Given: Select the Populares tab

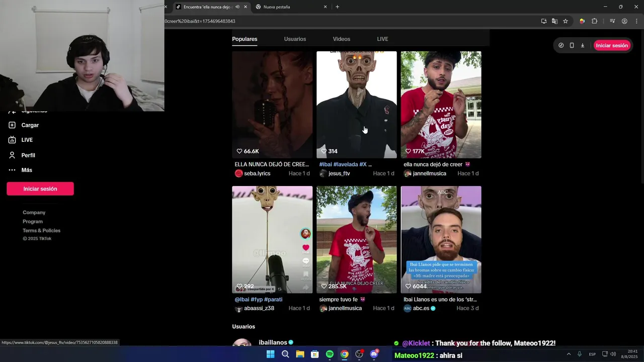Looking at the screenshot, I should click(x=245, y=39).
